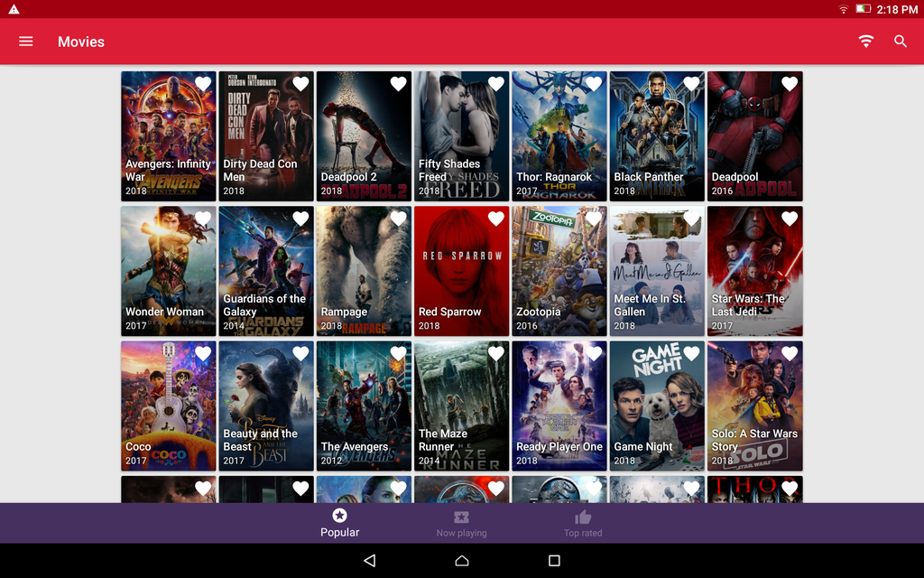Open Wonder Woman movie card
The image size is (924, 578).
click(169, 271)
